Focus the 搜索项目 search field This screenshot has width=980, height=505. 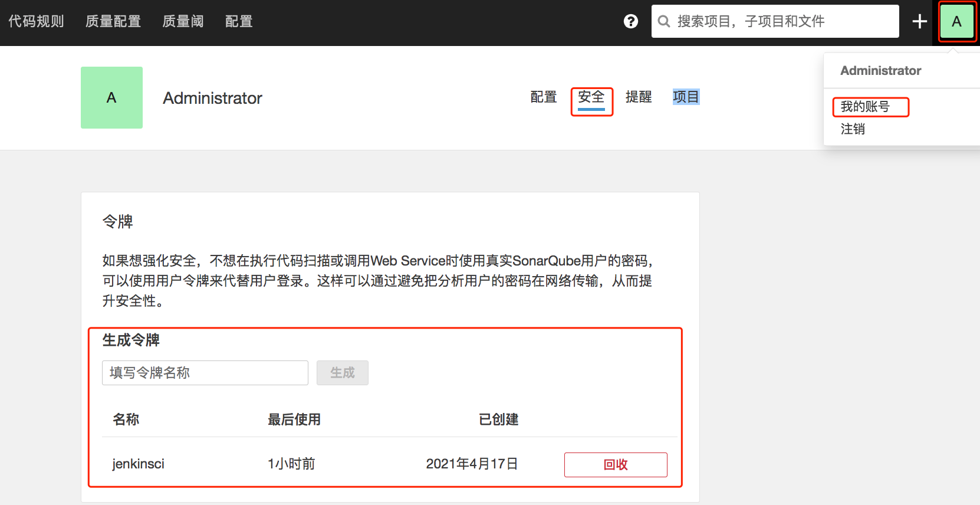pos(775,21)
